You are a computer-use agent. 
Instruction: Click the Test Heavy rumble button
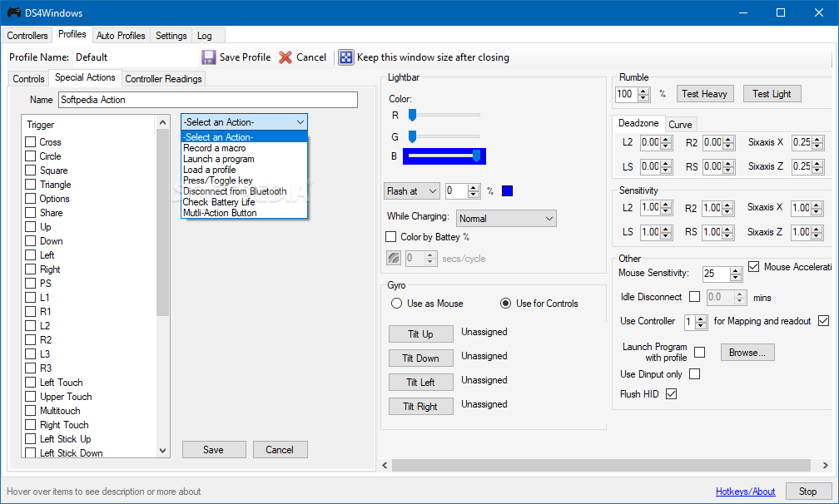point(704,93)
